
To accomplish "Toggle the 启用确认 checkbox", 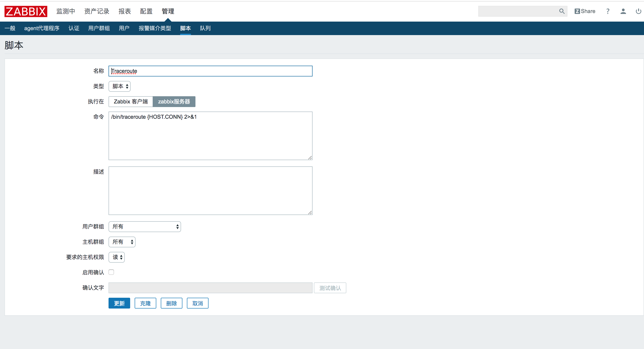I will pyautogui.click(x=111, y=272).
